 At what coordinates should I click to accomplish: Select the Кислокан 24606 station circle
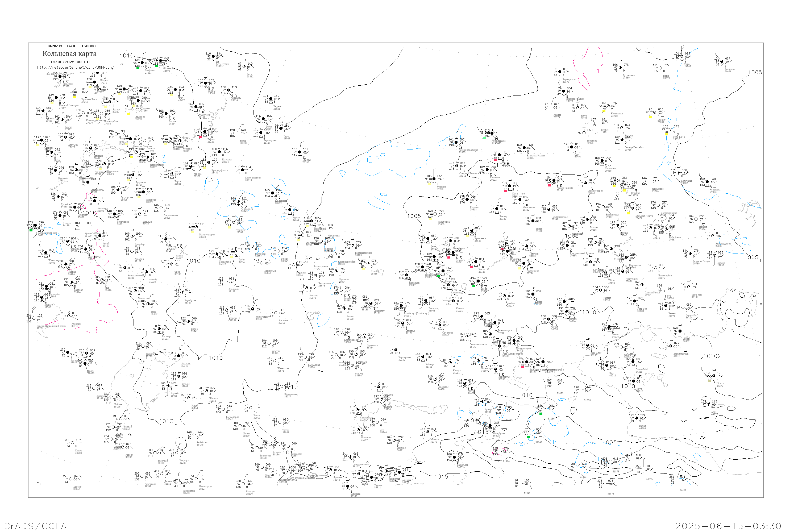(x=722, y=61)
